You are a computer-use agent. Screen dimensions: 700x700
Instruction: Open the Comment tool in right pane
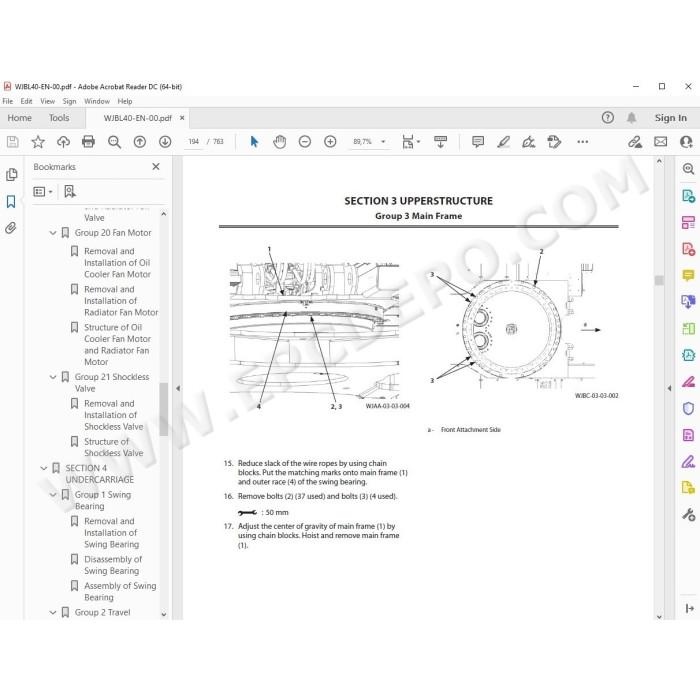pos(688,275)
